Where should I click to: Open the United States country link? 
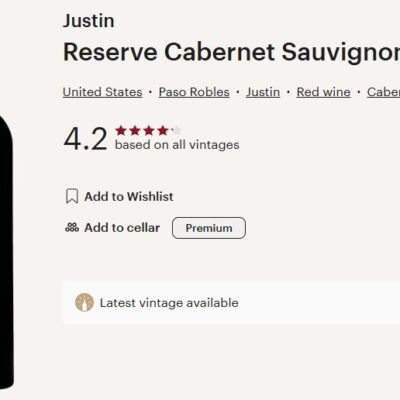[x=102, y=92]
